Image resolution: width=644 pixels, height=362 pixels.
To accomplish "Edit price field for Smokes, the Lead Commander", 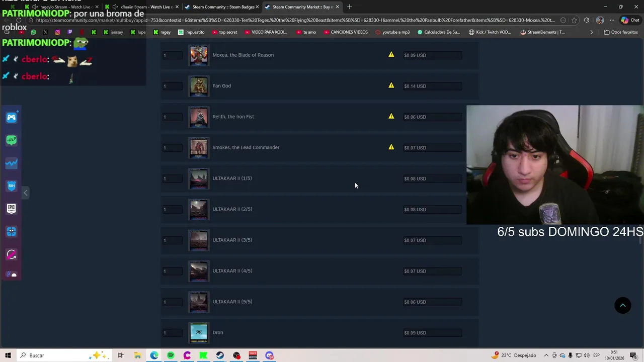I will click(432, 148).
